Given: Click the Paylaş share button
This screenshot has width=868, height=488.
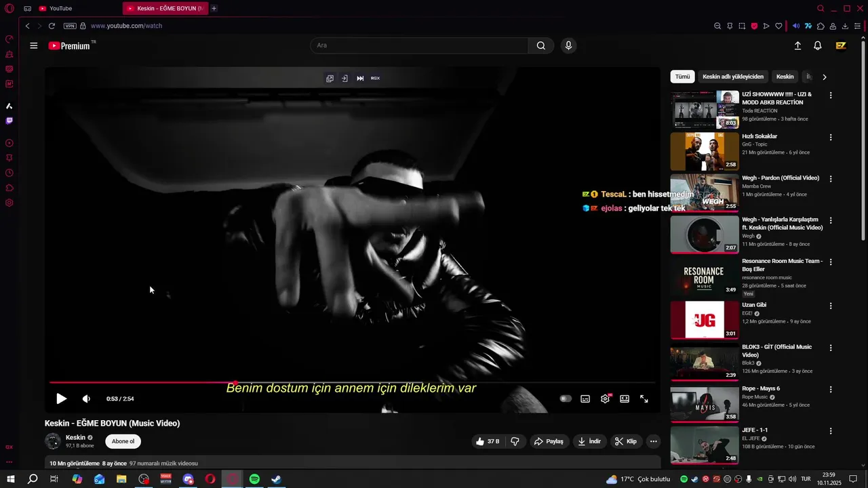Looking at the screenshot, I should pyautogui.click(x=549, y=441).
